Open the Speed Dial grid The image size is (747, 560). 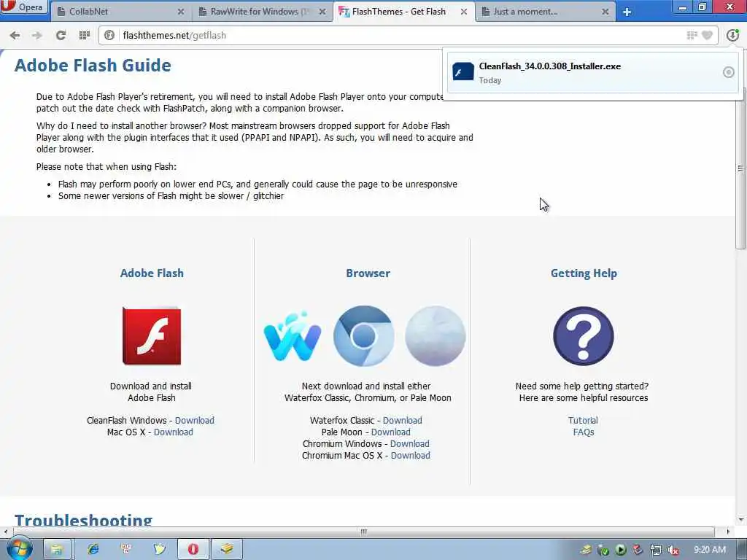point(85,35)
